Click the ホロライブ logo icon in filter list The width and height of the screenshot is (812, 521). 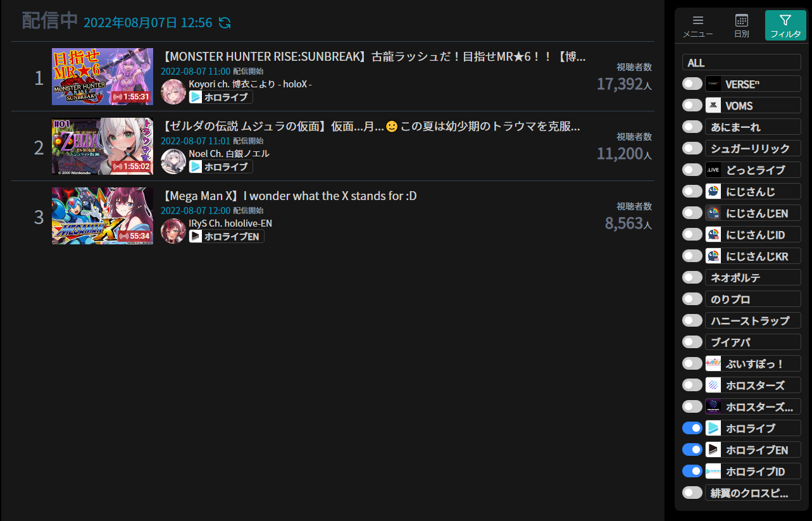[713, 428]
